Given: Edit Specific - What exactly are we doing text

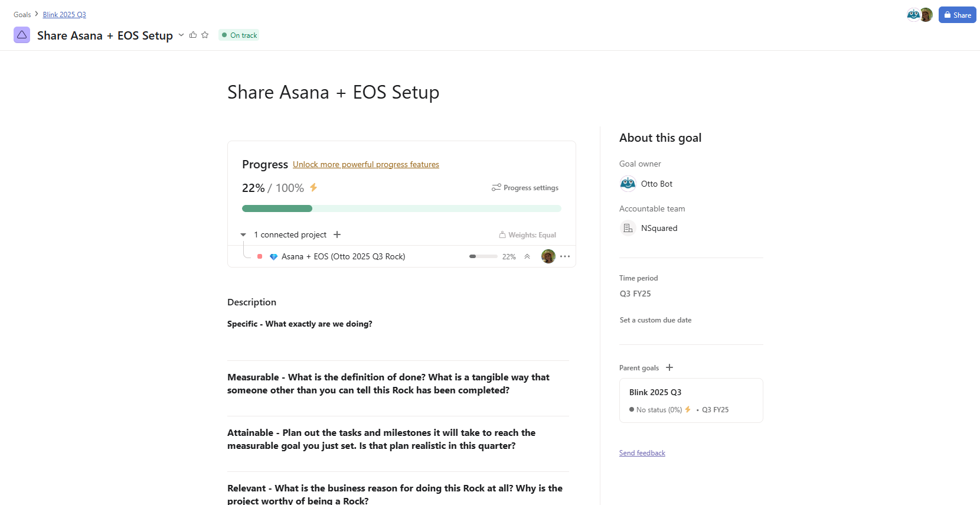Looking at the screenshot, I should tap(299, 324).
